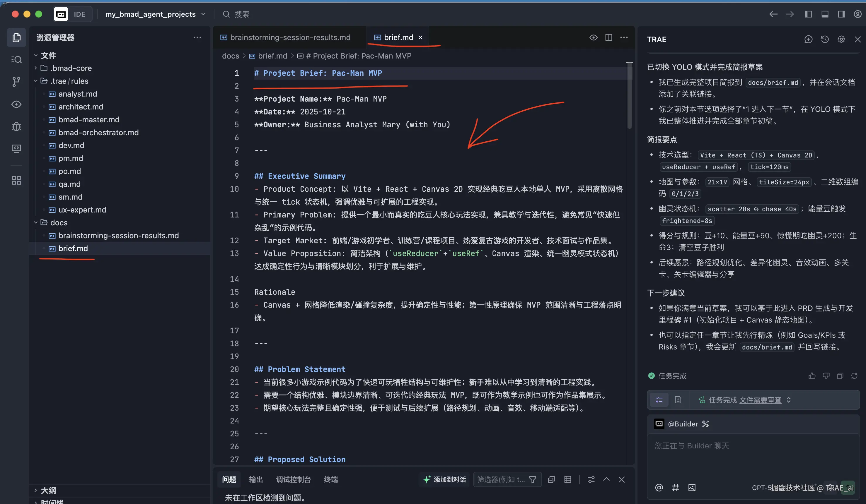The height and width of the screenshot is (504, 866).
Task: Open TRAE panel settings gear
Action: pyautogui.click(x=841, y=40)
